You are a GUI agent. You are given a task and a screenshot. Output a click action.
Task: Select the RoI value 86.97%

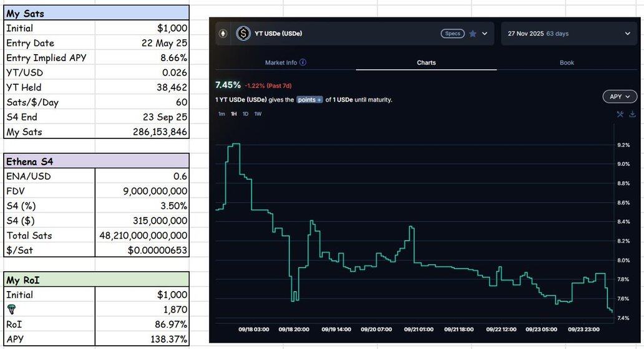coord(142,325)
